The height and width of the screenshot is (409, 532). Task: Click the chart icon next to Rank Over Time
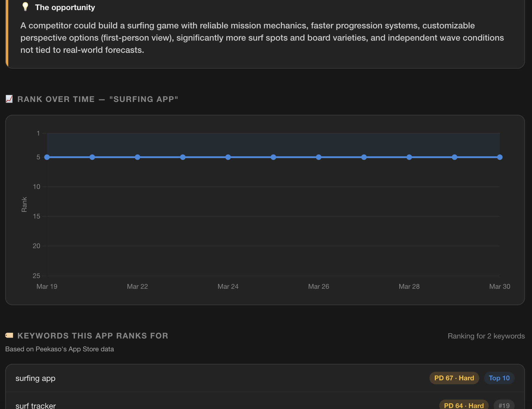pos(9,99)
